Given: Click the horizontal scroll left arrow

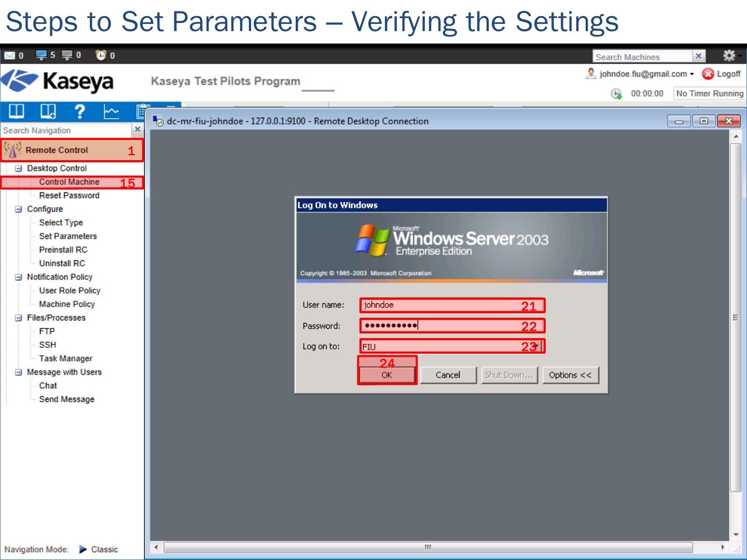Looking at the screenshot, I should click(x=156, y=547).
